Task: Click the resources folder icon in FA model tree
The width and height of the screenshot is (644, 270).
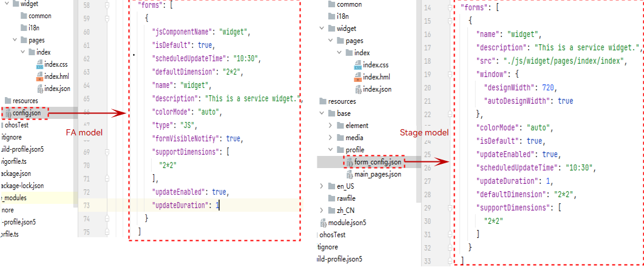Action: [x=8, y=101]
